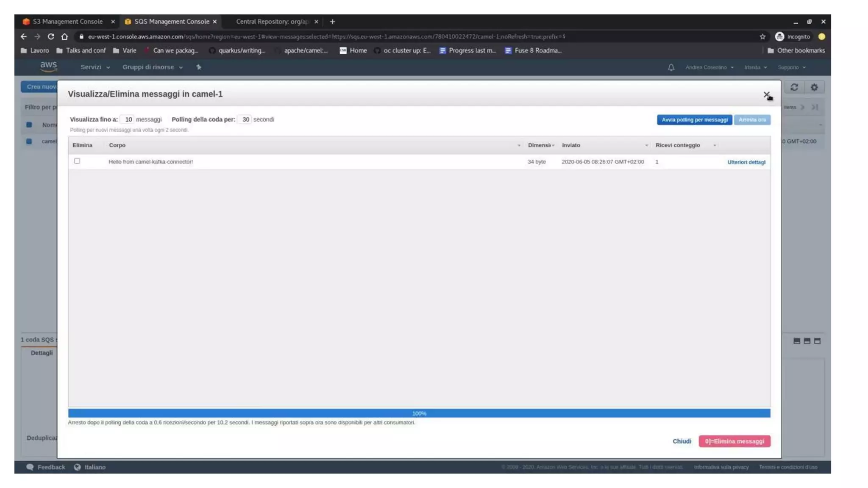The height and width of the screenshot is (488, 868).
Task: Click the AWS logo home icon
Action: pyautogui.click(x=48, y=66)
